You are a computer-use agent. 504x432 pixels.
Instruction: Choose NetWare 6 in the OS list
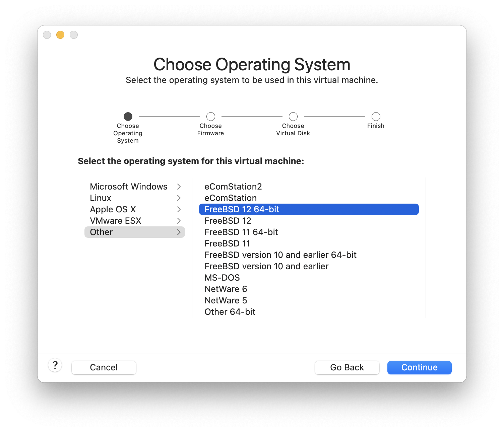tap(226, 289)
